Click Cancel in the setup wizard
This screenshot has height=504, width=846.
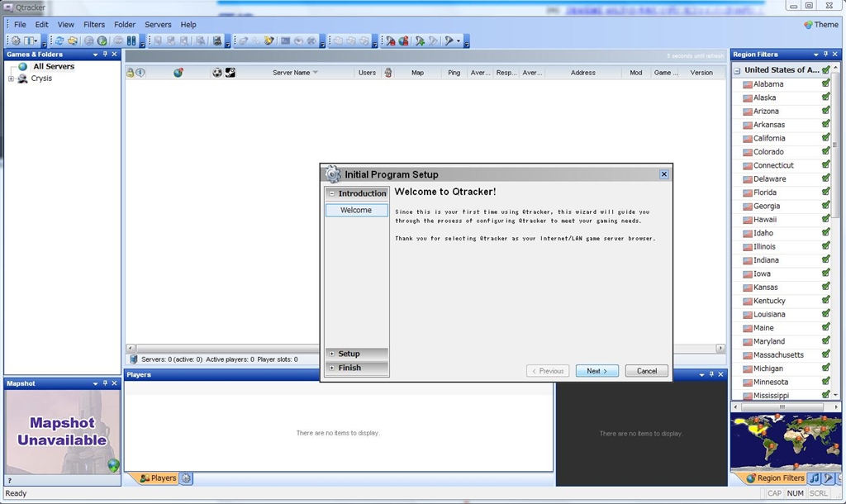(x=646, y=371)
